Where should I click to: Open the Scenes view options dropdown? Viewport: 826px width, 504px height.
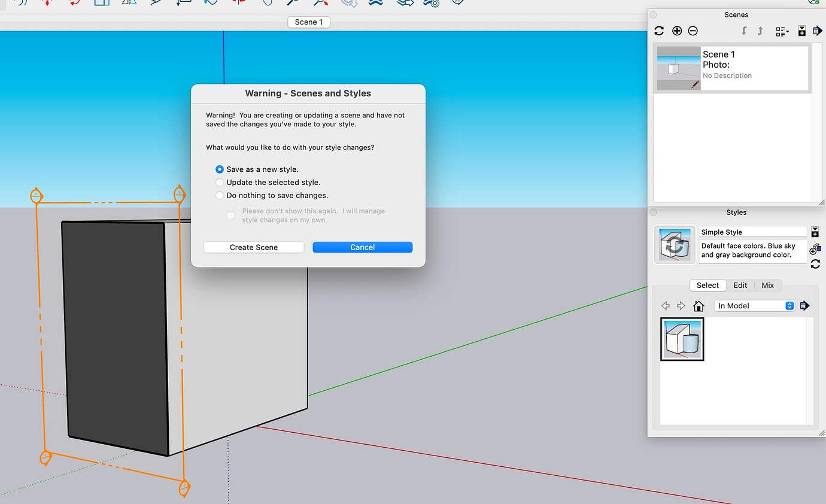click(782, 31)
